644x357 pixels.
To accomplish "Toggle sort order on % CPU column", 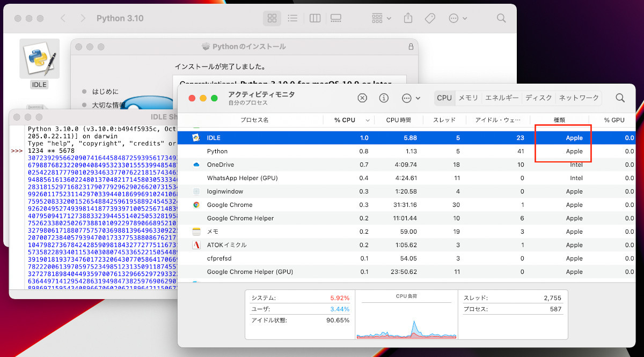I will coord(348,120).
